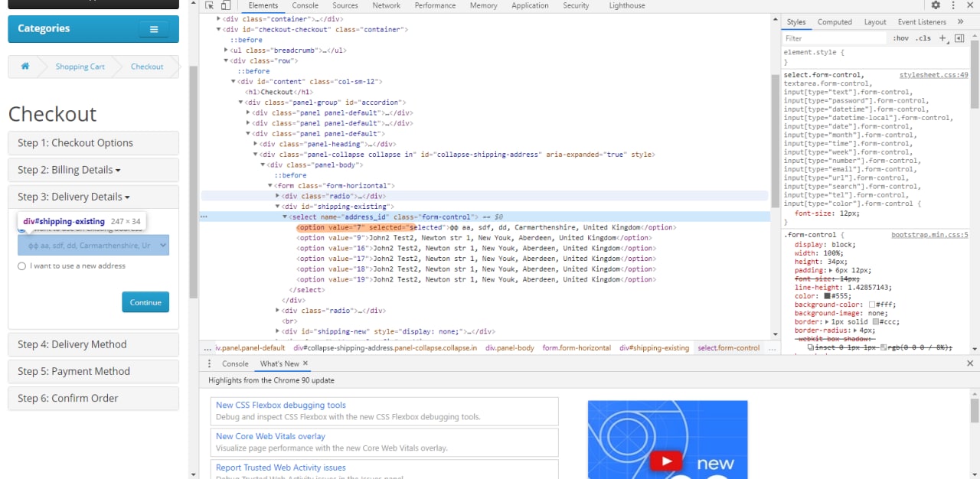Click the YouTube play button on thumbnail

tap(667, 461)
